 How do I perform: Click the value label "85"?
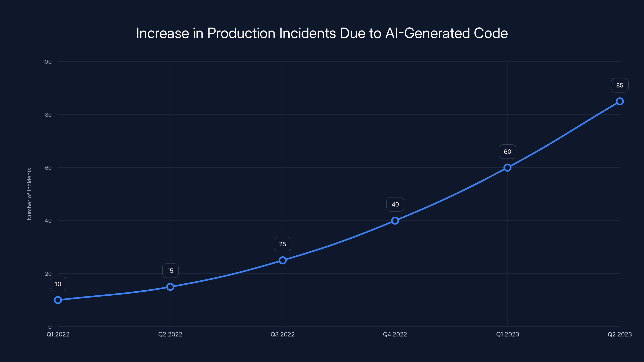[x=620, y=85]
